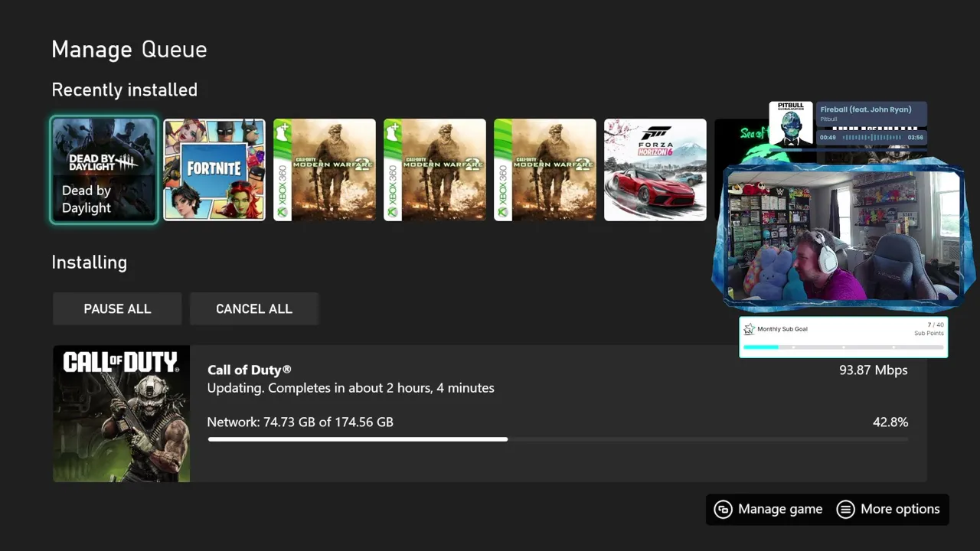Click the menu icon beside More options
980x551 pixels.
click(x=845, y=510)
